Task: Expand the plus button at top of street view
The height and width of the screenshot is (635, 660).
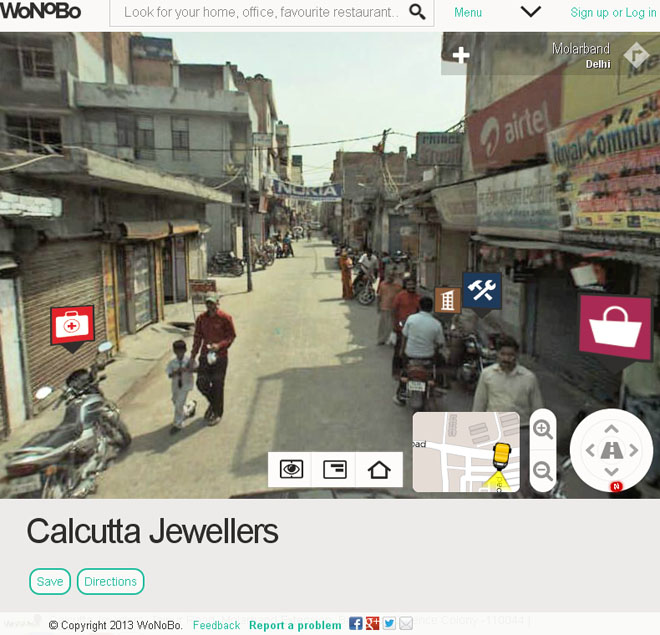Action: (x=460, y=56)
